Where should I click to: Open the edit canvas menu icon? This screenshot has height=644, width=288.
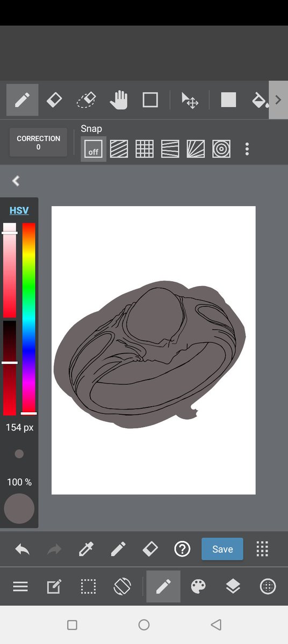[x=54, y=587]
